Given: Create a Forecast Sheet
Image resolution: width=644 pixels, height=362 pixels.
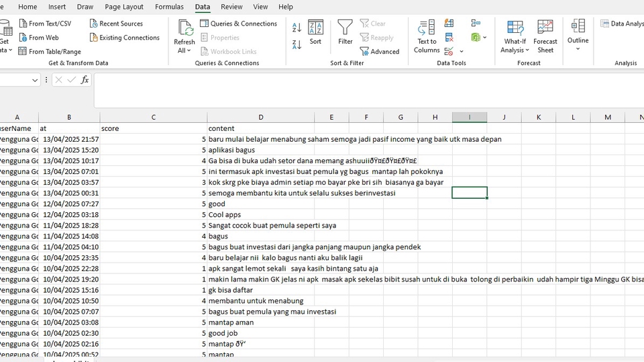Looking at the screenshot, I should pyautogui.click(x=545, y=37).
